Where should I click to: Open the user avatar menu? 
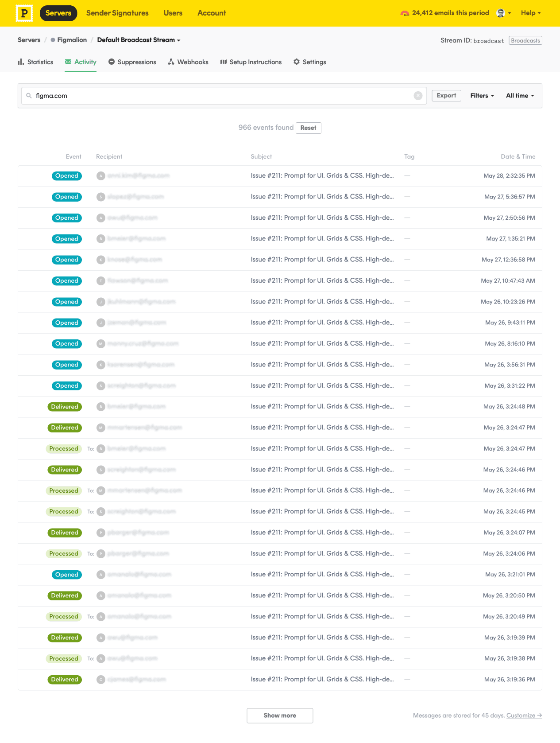[x=504, y=13]
